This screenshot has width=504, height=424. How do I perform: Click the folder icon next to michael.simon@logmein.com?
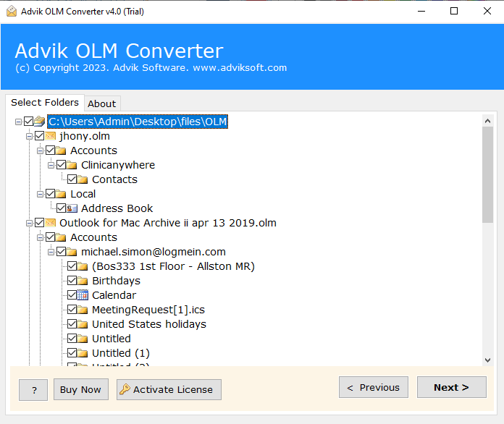(72, 252)
